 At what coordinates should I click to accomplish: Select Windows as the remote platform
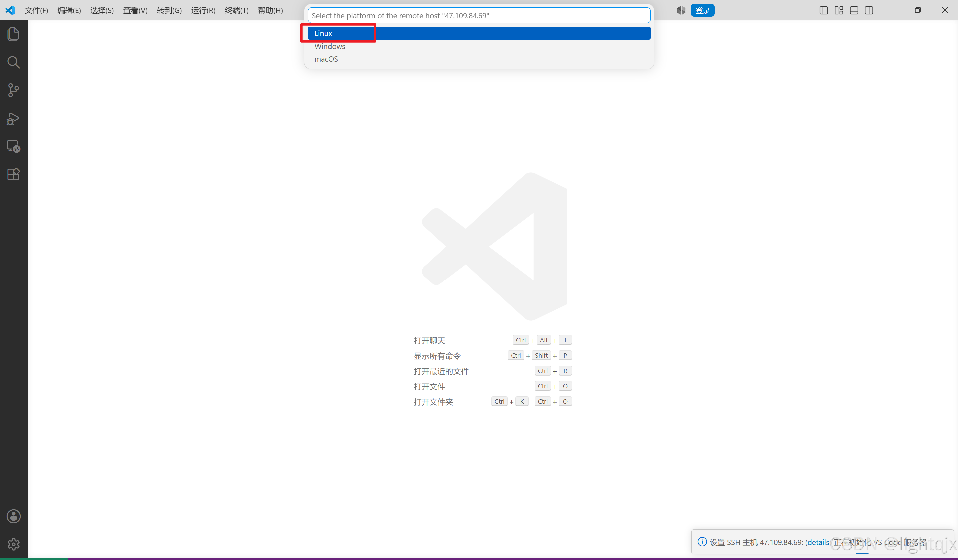click(x=479, y=46)
